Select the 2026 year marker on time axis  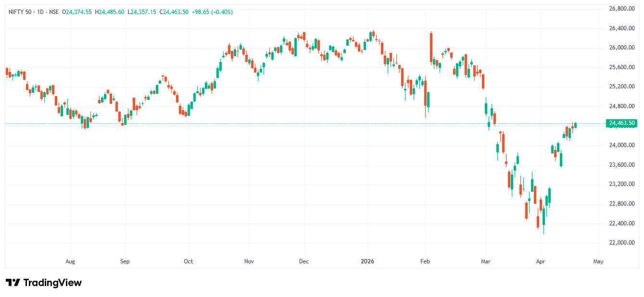367,261
